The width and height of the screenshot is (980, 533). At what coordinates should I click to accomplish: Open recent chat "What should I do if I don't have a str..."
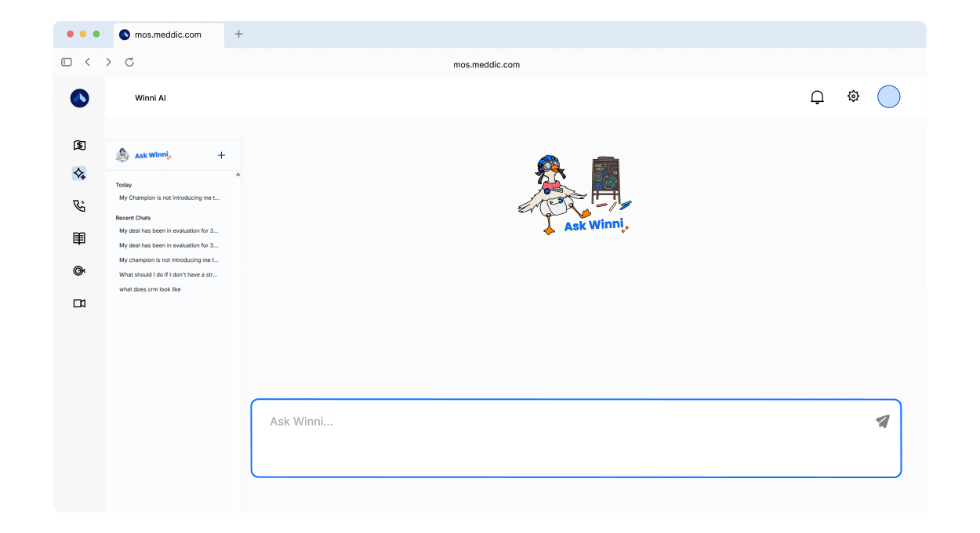[x=169, y=274]
